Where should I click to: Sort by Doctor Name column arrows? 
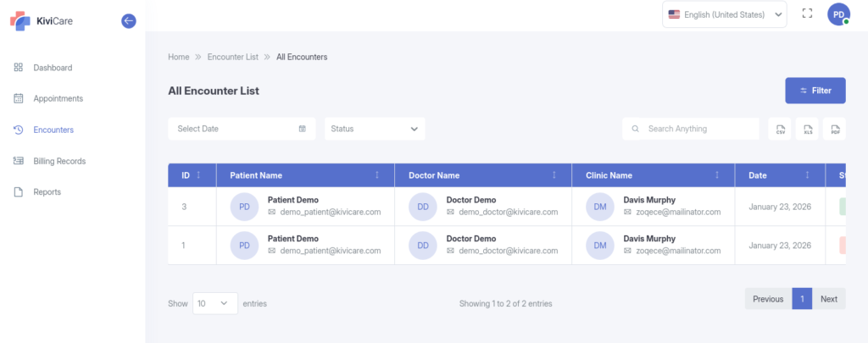click(554, 175)
